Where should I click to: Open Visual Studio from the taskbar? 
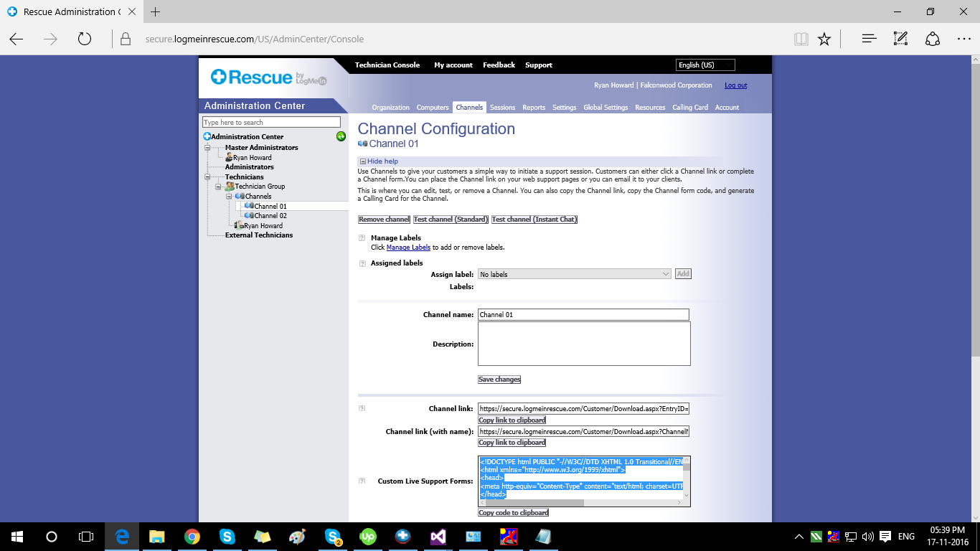click(438, 536)
